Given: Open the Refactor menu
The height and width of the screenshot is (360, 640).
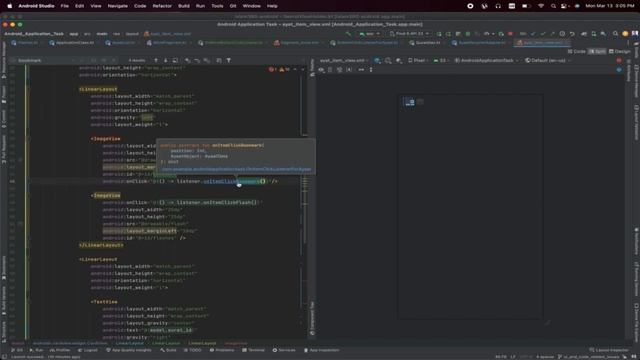Looking at the screenshot, I should 162,6.
